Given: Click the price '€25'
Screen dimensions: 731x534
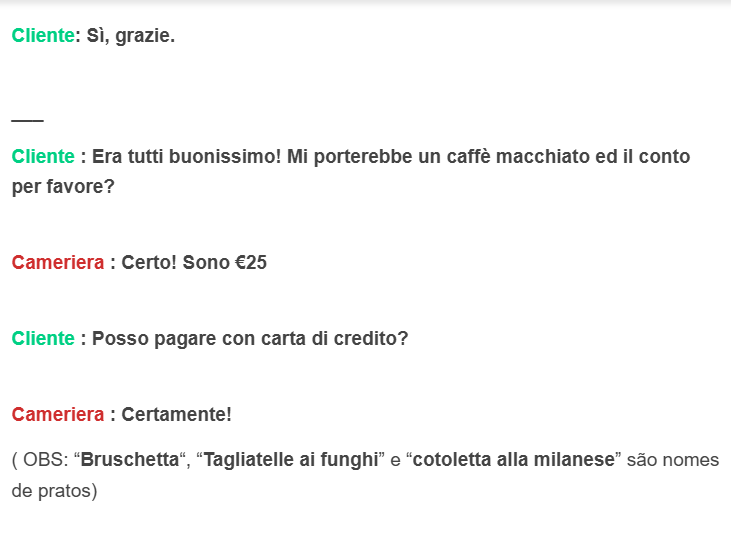Looking at the screenshot, I should (251, 262).
